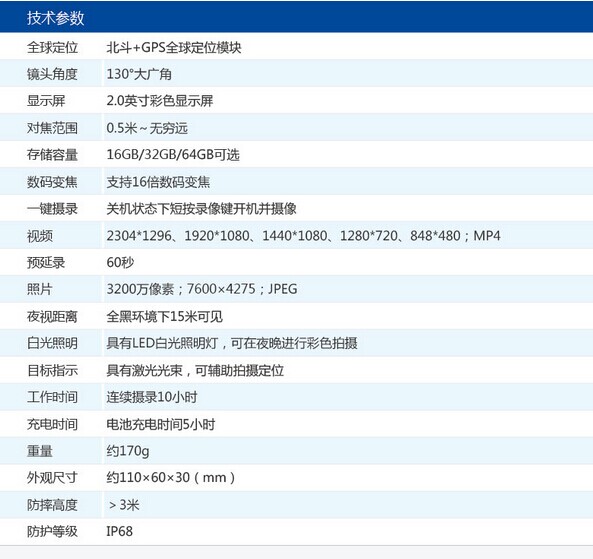Select the IP68 protection rating value

pos(120,531)
